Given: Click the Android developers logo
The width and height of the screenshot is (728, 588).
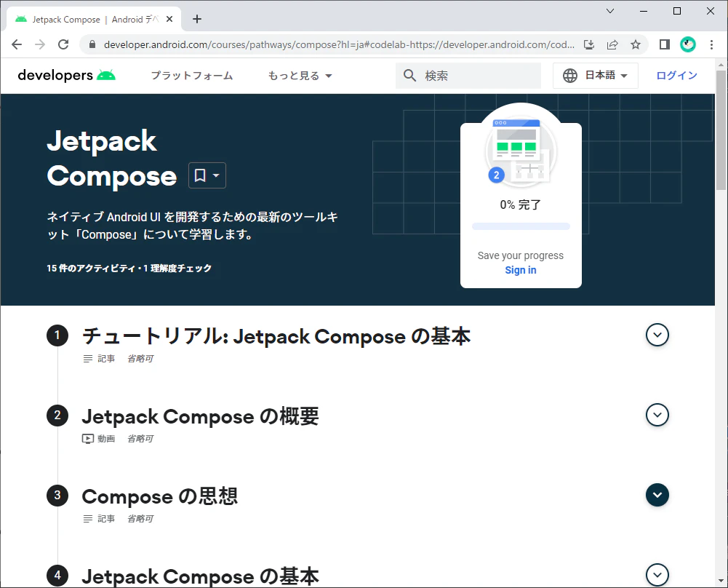Looking at the screenshot, I should pos(66,75).
